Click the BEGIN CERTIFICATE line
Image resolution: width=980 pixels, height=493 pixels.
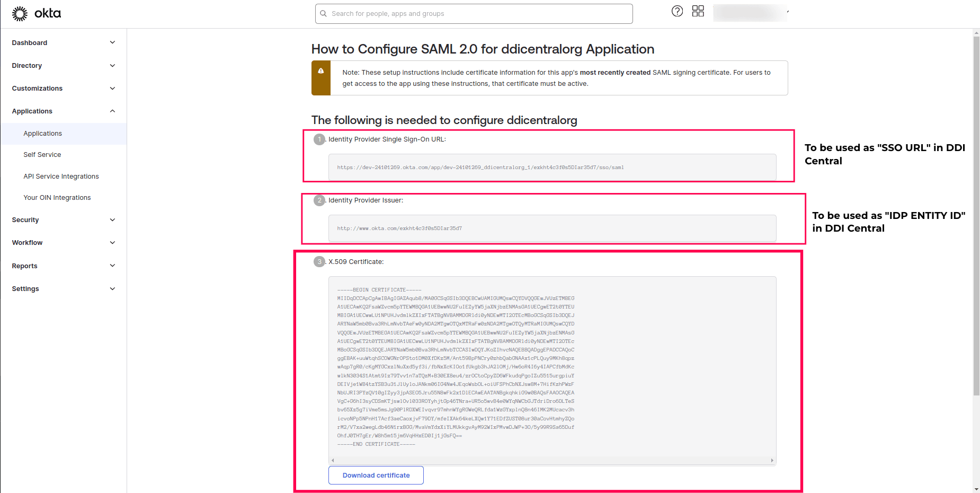[x=379, y=290]
